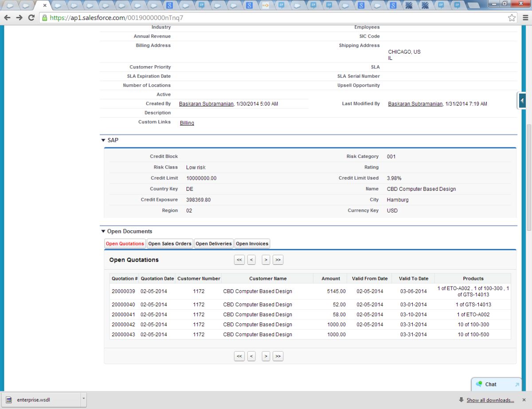Click the City value Hamburg
Image resolution: width=532 pixels, height=409 pixels.
[x=398, y=200]
